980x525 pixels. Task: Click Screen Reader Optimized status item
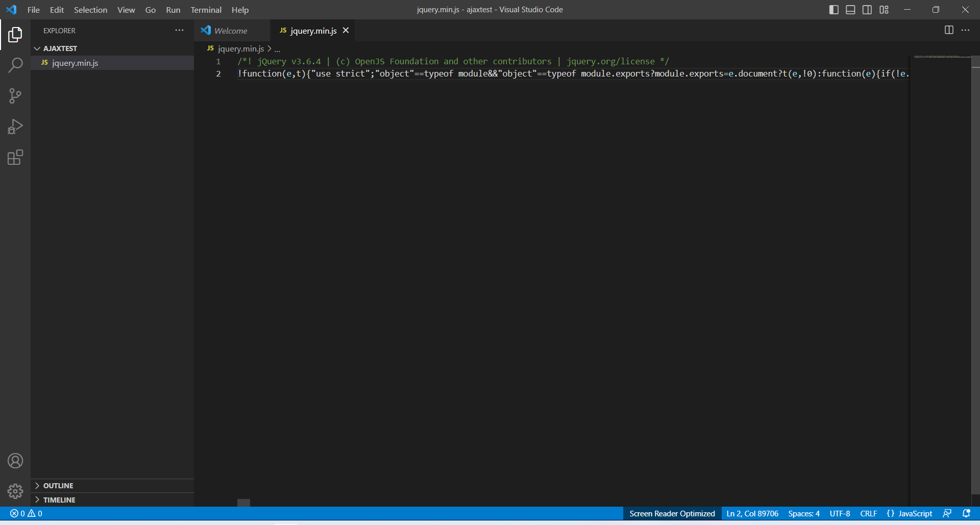tap(672, 513)
